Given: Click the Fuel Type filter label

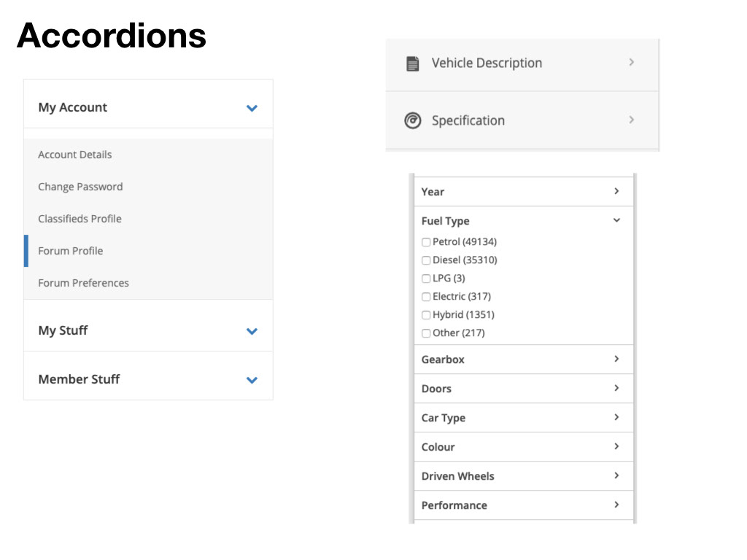Looking at the screenshot, I should (446, 221).
